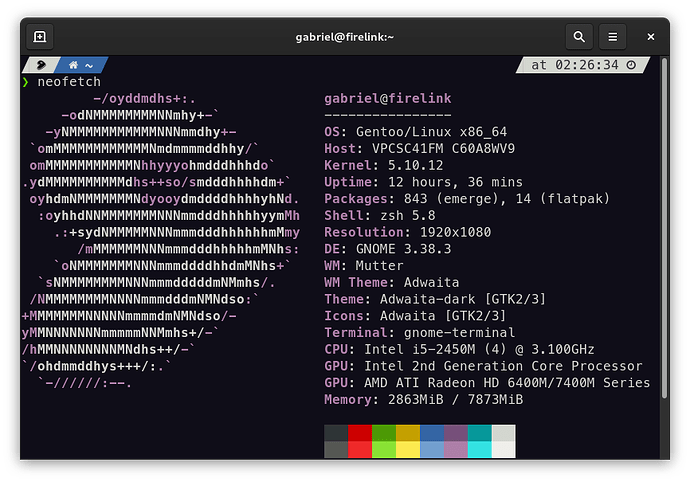Click the Terminal gnome-terminal line
This screenshot has width=690, height=482.
point(419,332)
